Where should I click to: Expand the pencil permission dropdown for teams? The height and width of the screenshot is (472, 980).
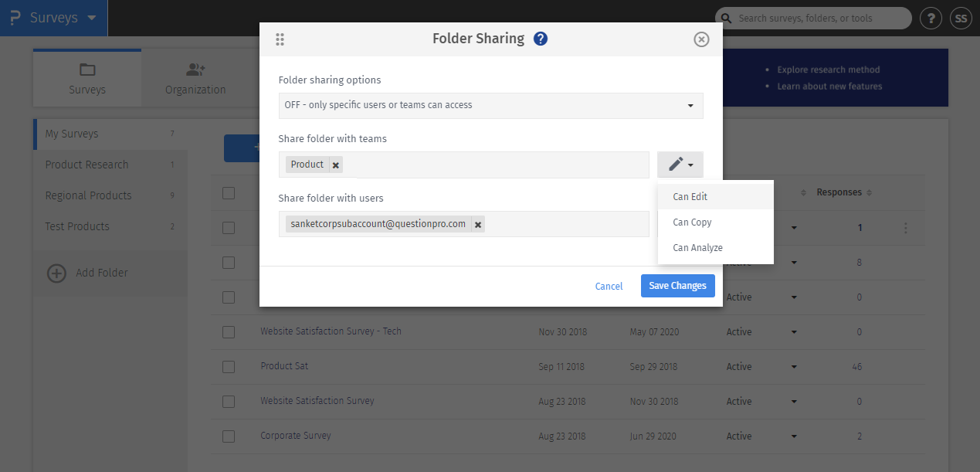(x=680, y=164)
